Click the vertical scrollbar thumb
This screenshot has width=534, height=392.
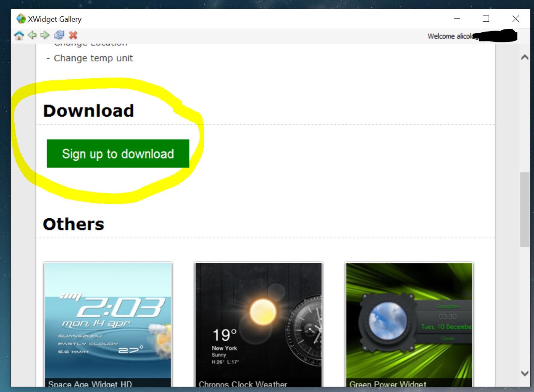pyautogui.click(x=525, y=209)
